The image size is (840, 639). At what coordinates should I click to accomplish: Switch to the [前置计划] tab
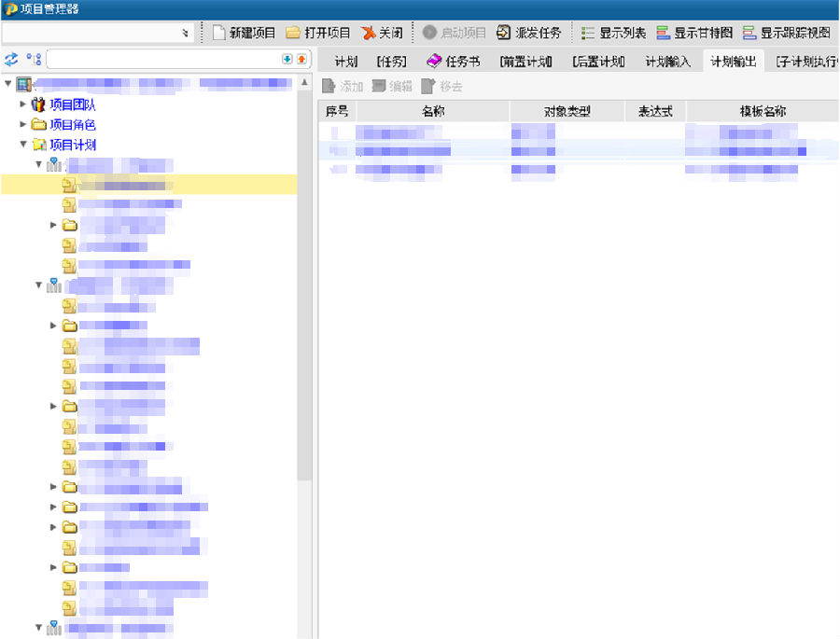click(525, 62)
